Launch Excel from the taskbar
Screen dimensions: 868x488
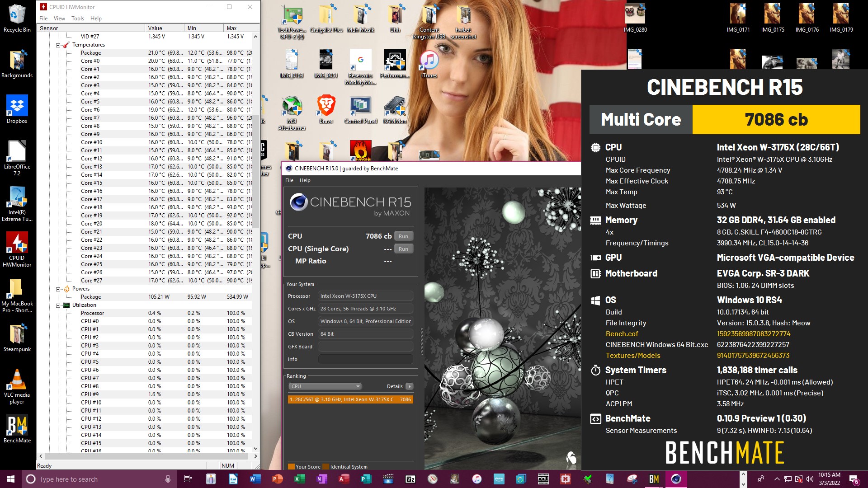click(299, 479)
